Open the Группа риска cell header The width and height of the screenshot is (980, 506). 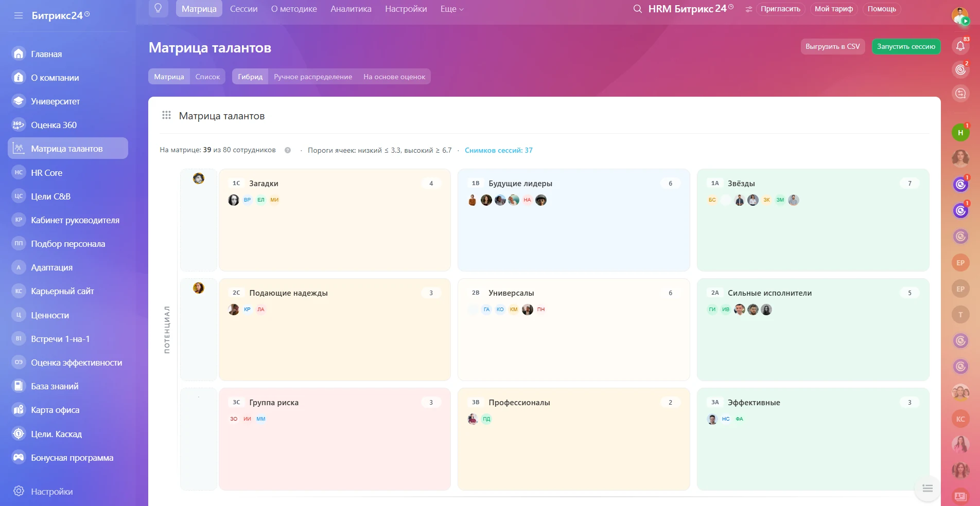point(274,402)
